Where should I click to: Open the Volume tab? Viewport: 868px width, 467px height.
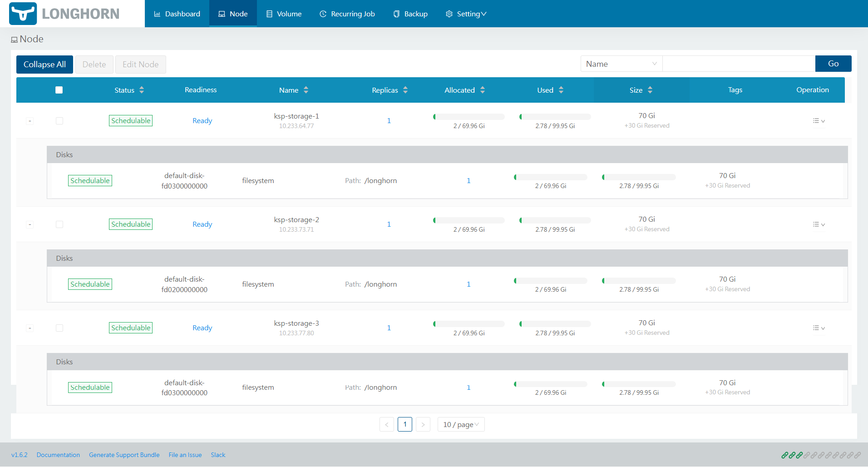[x=284, y=14]
